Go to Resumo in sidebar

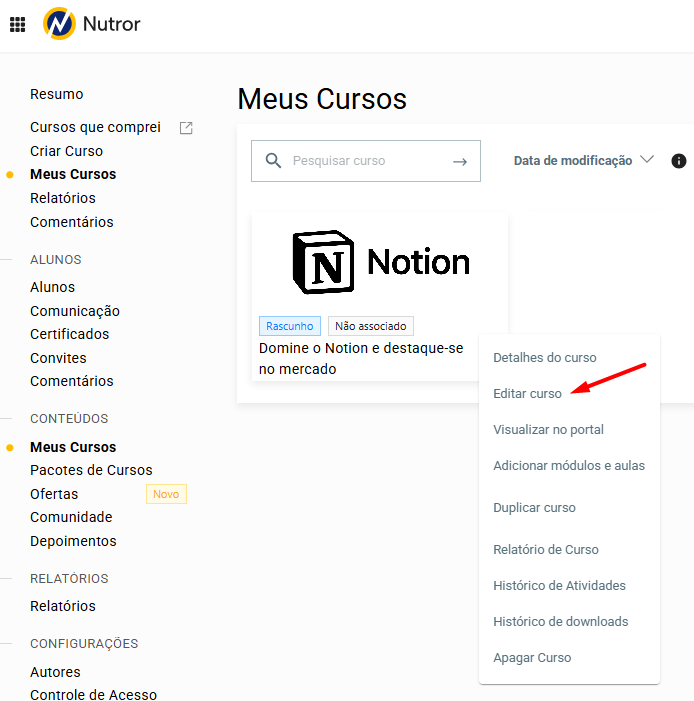click(x=56, y=94)
